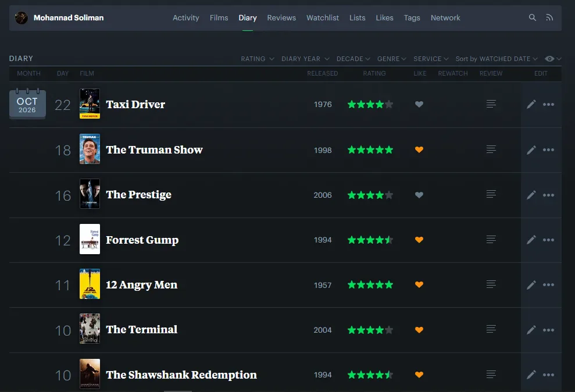Toggle like heart on 12 Angry Men
Image resolution: width=575 pixels, height=392 pixels.
[x=419, y=284]
